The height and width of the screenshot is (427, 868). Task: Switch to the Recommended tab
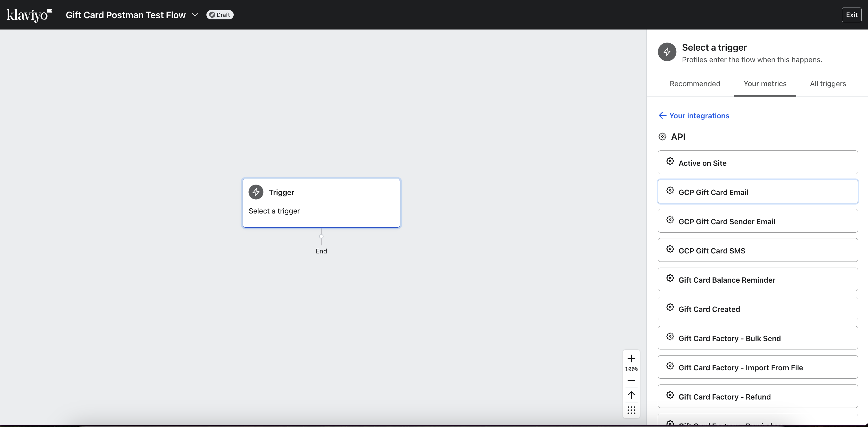(x=695, y=84)
